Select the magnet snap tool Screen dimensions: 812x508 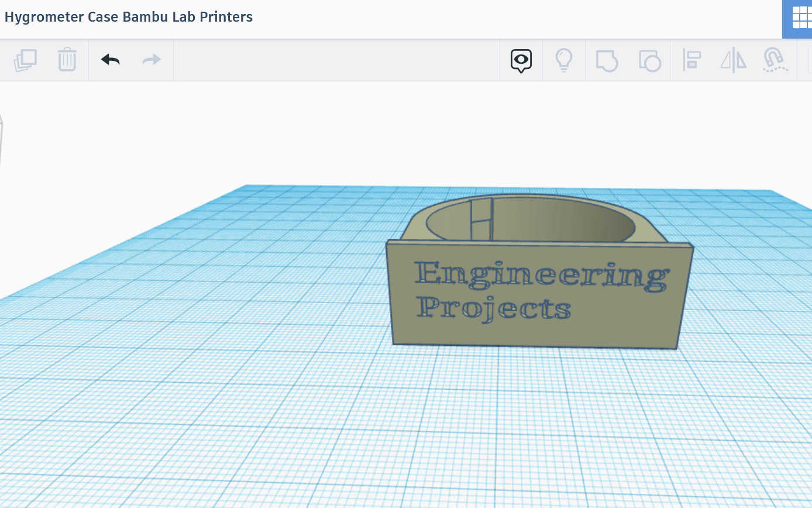coord(775,60)
